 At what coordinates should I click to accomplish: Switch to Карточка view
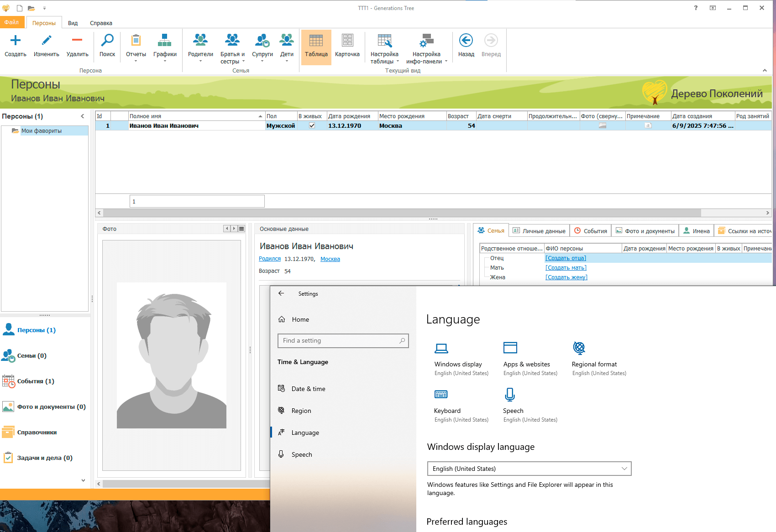[x=347, y=46]
